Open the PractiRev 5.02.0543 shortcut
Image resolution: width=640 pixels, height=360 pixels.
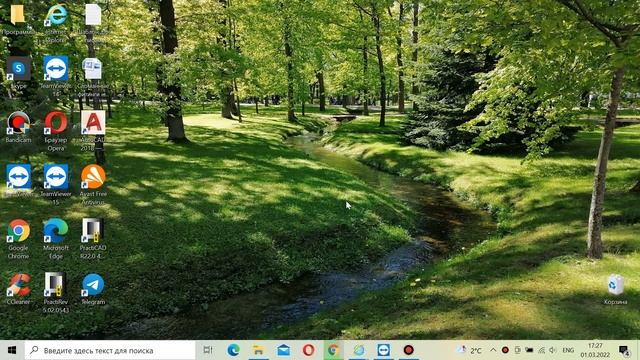pos(56,285)
